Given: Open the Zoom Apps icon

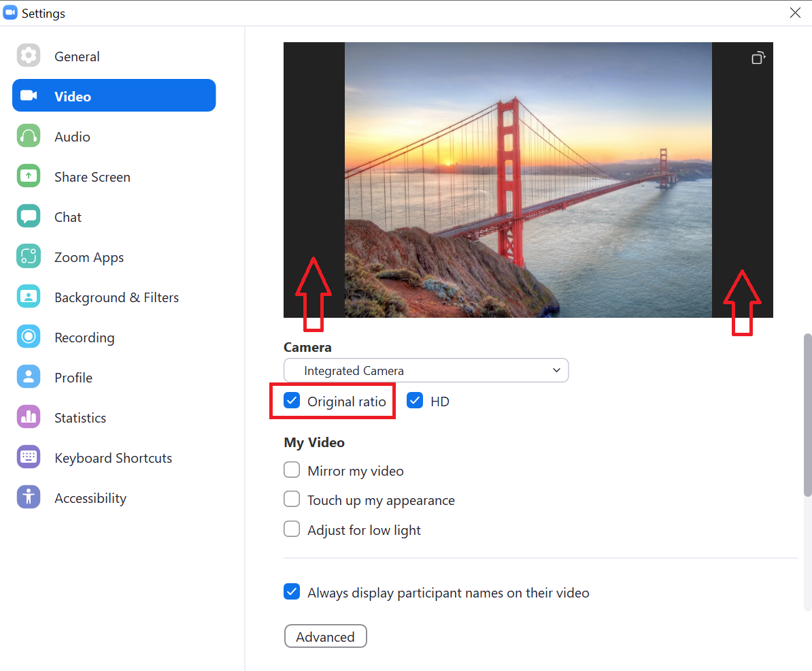Looking at the screenshot, I should [x=29, y=256].
